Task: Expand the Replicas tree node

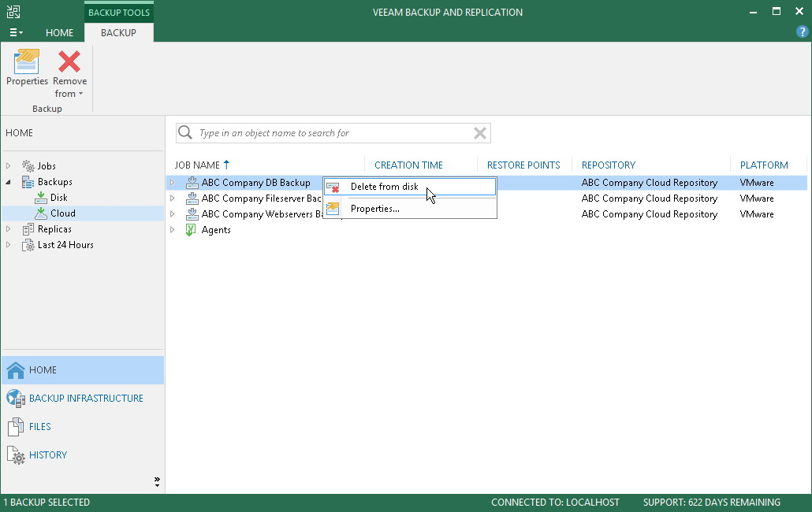Action: coord(9,229)
